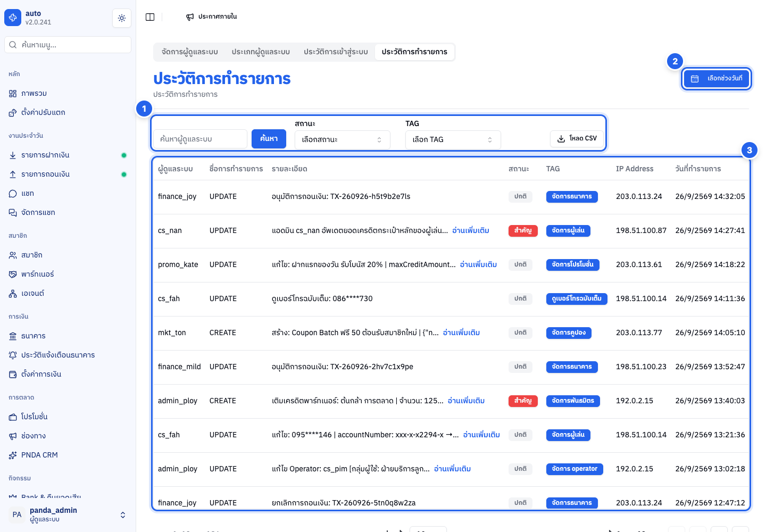Image resolution: width=766 pixels, height=532 pixels.
Task: Click อ่านเพิ่มเติม in mkt_ton row
Action: 461,333
